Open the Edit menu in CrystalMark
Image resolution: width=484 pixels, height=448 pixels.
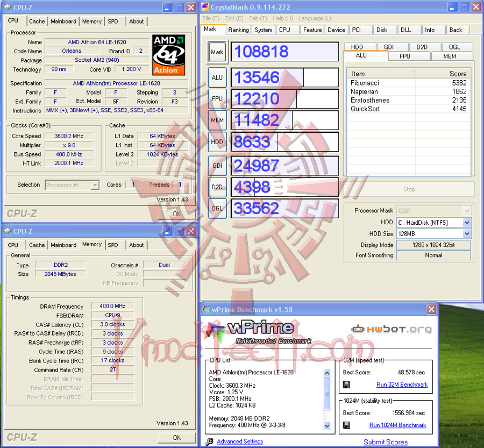point(234,18)
